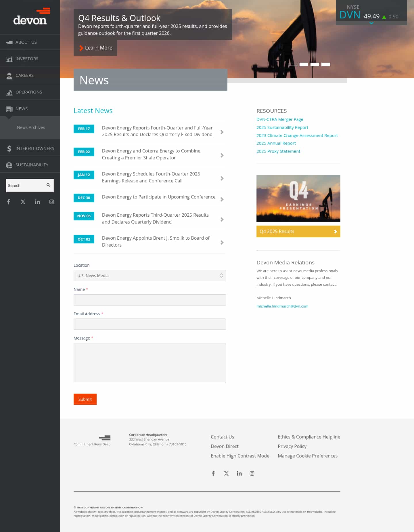Open Manage Cookie Preferences
The image size is (414, 532).
pyautogui.click(x=308, y=456)
